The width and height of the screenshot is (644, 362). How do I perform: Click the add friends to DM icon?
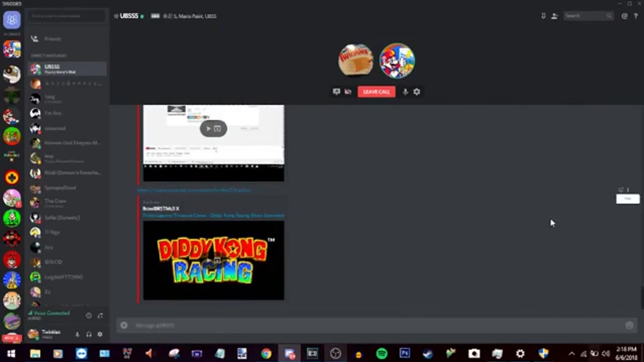click(554, 16)
